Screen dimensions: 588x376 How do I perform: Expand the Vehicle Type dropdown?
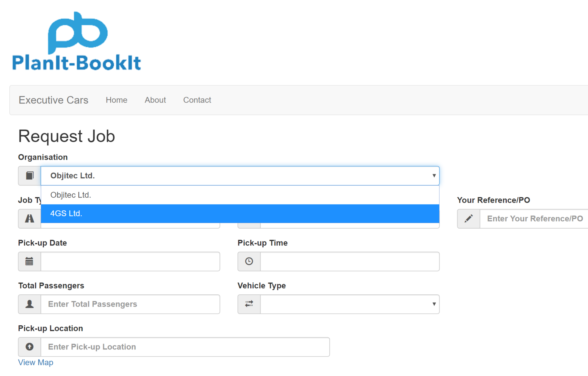coord(350,304)
